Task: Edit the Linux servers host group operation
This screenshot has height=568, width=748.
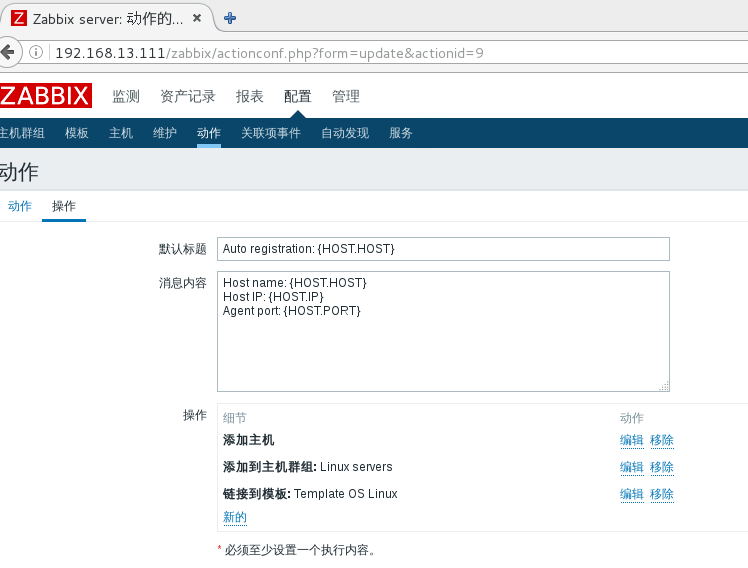Action: (632, 467)
